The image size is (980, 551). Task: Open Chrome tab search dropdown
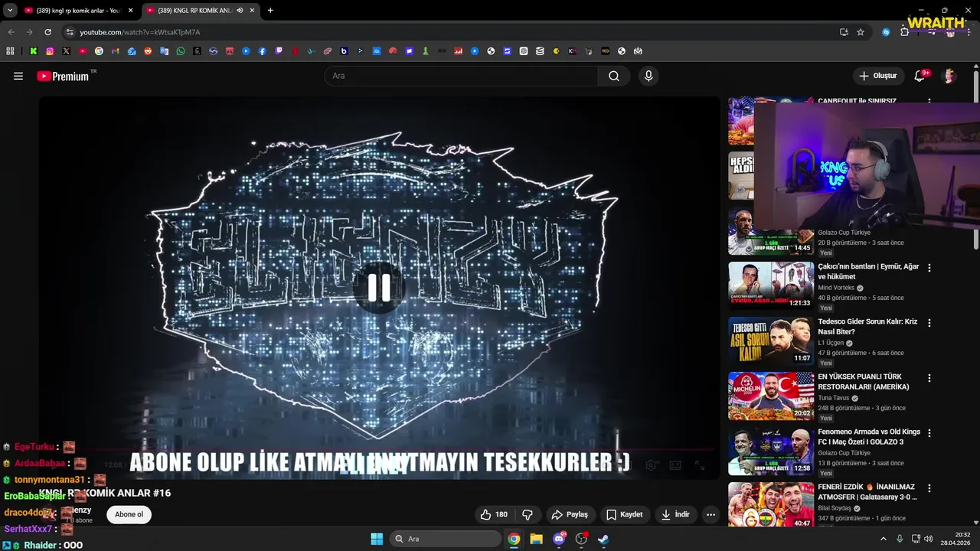point(10,11)
